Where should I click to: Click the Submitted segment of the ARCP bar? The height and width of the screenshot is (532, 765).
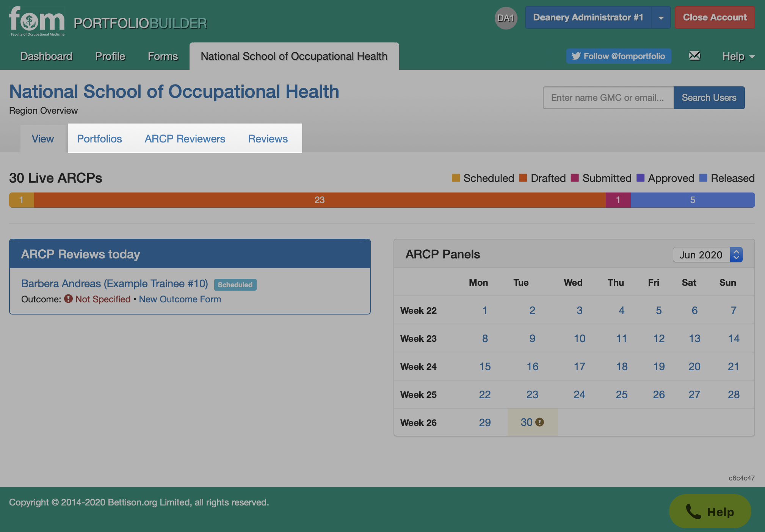click(618, 200)
